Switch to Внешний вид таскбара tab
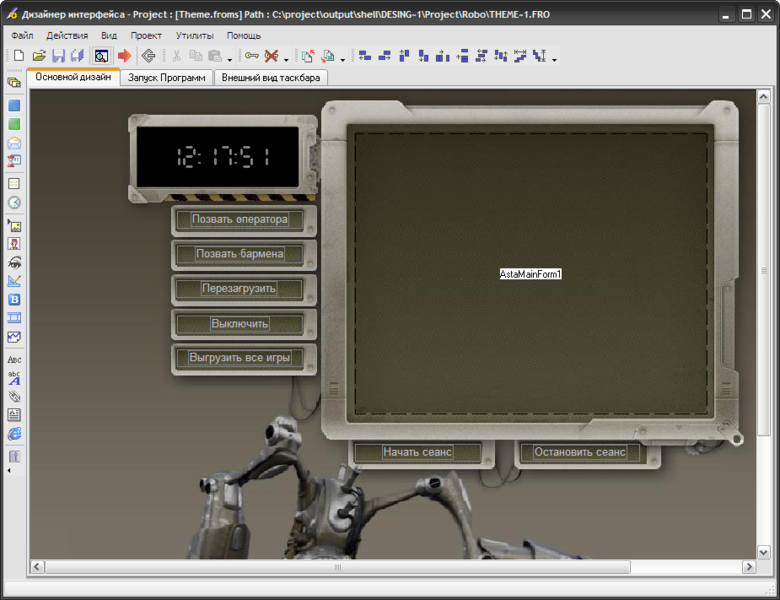The width and height of the screenshot is (780, 600). tap(271, 78)
